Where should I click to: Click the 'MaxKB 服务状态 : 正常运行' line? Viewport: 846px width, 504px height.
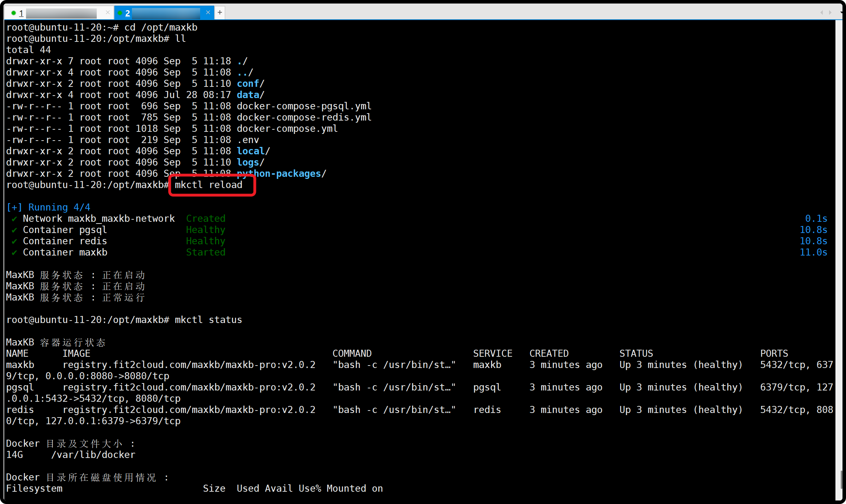pos(76,297)
